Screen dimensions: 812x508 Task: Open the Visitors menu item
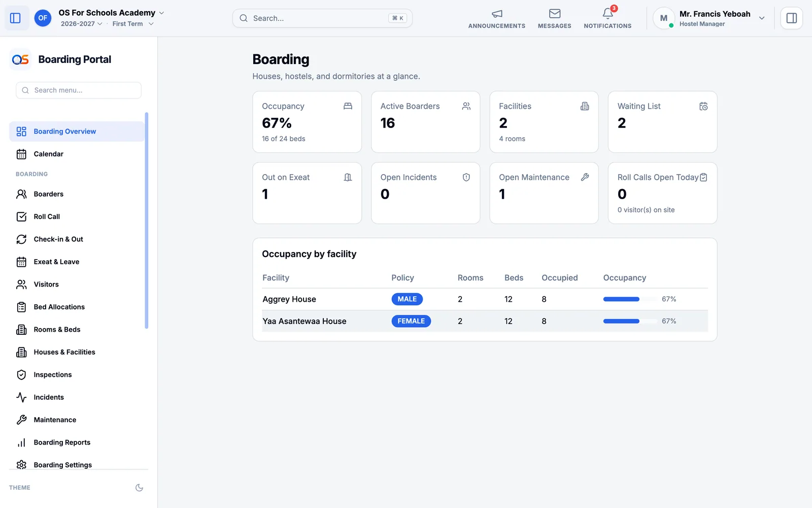click(x=77, y=284)
